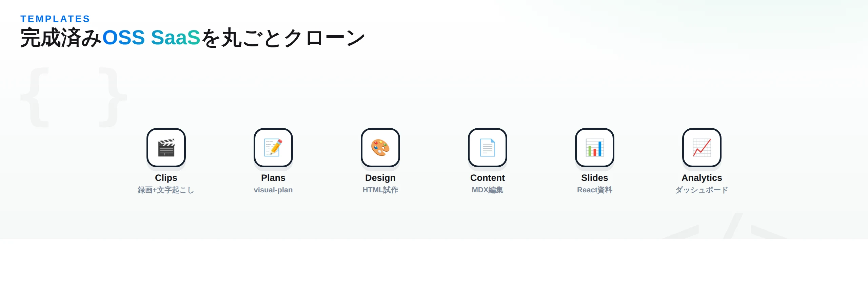Click the Clips template label
868x298 pixels.
pyautogui.click(x=166, y=178)
